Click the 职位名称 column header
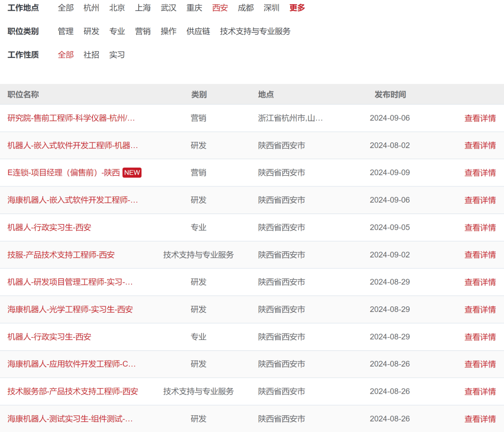 click(x=23, y=94)
